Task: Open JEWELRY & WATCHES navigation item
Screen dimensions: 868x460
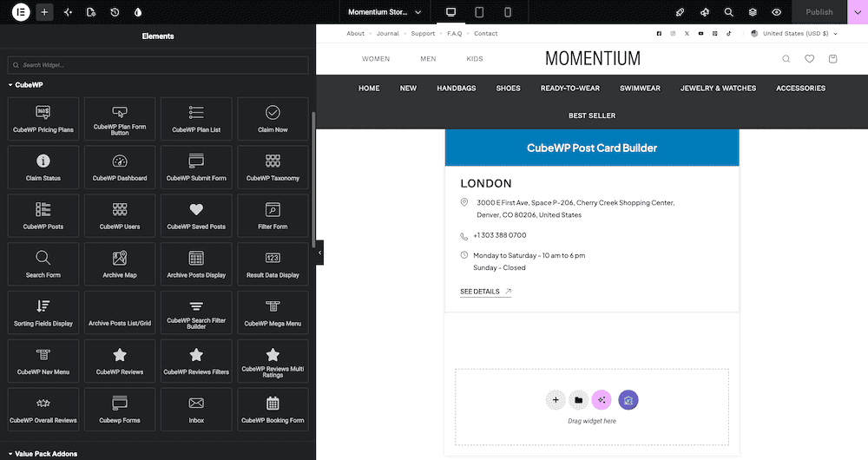Action: point(718,88)
